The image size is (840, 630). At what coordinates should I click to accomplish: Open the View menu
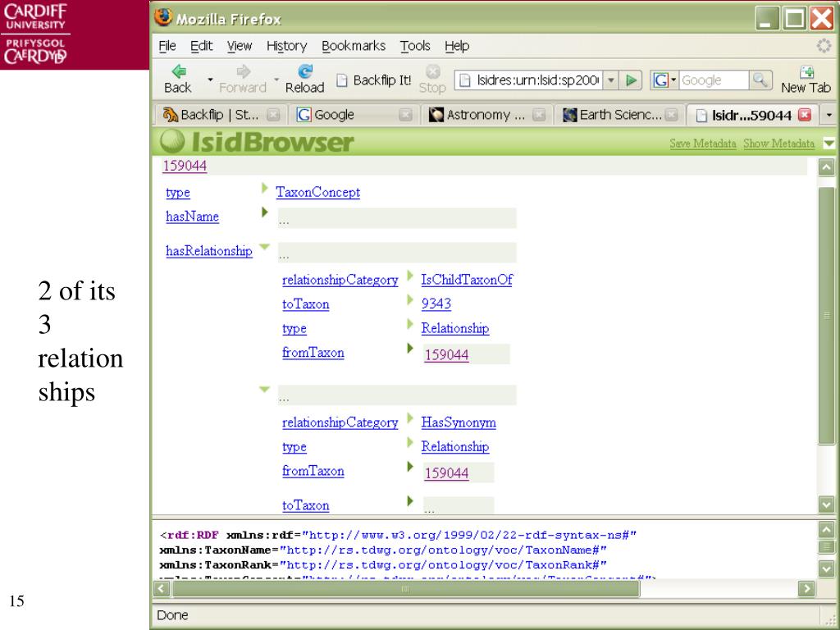pos(240,46)
